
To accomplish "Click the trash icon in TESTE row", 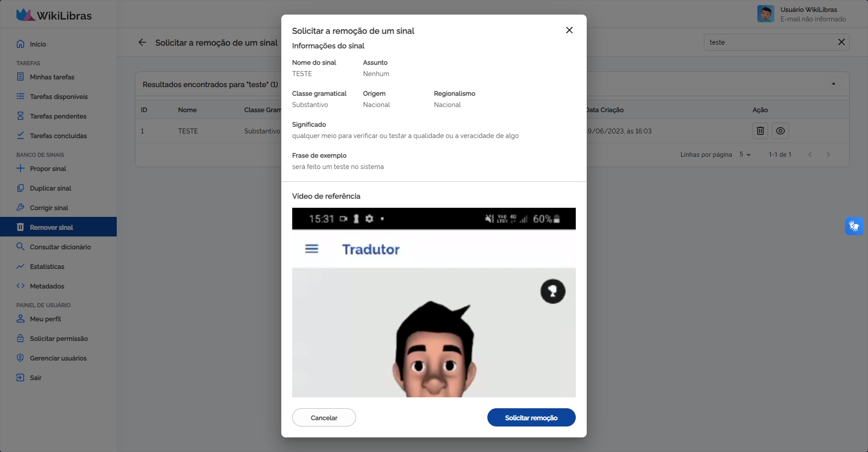I will point(760,131).
